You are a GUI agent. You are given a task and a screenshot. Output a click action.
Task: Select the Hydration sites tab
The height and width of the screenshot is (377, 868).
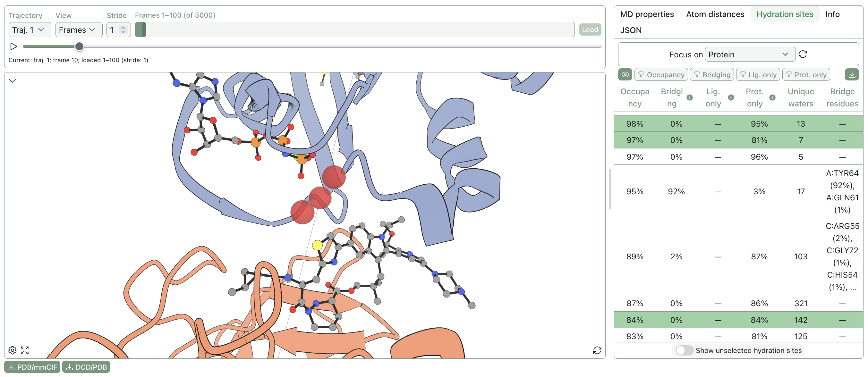point(785,14)
